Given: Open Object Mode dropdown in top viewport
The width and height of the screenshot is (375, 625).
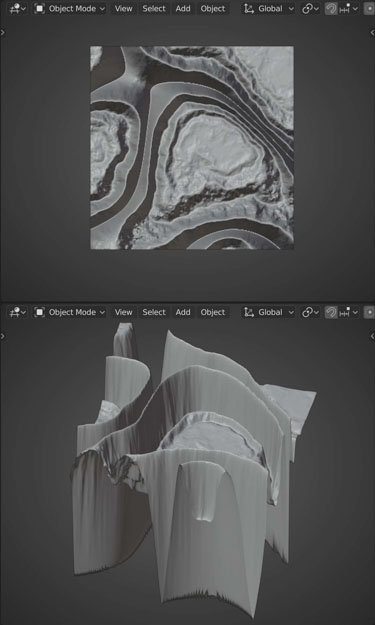Looking at the screenshot, I should pyautogui.click(x=70, y=8).
